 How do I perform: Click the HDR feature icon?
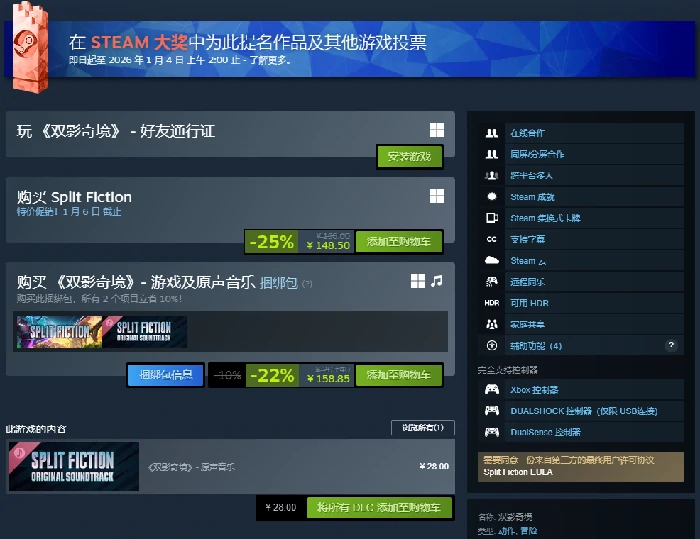[492, 303]
